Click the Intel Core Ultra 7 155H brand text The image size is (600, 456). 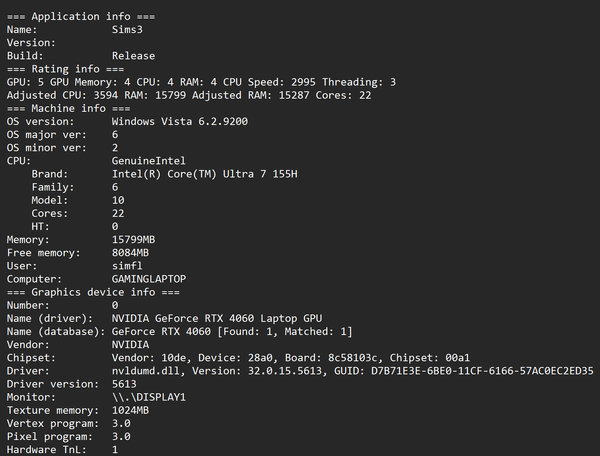tap(204, 174)
